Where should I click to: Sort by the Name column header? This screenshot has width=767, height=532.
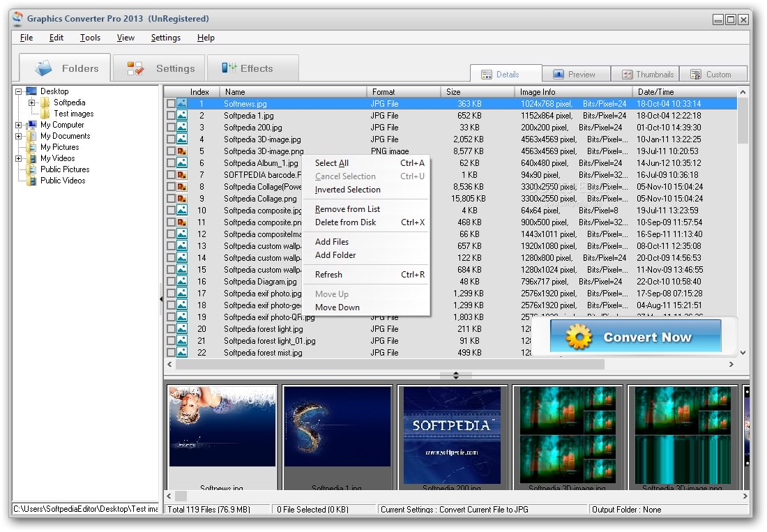pos(293,92)
